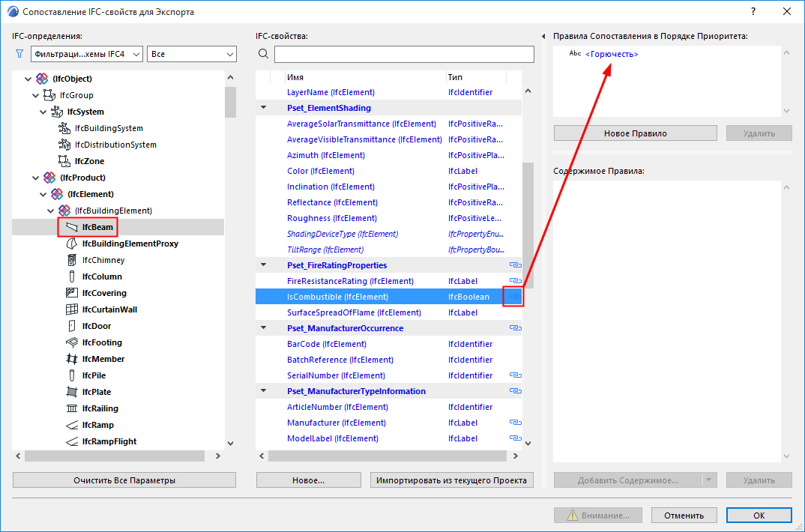Open the IFC4 schema filter dropdown

tap(87, 54)
